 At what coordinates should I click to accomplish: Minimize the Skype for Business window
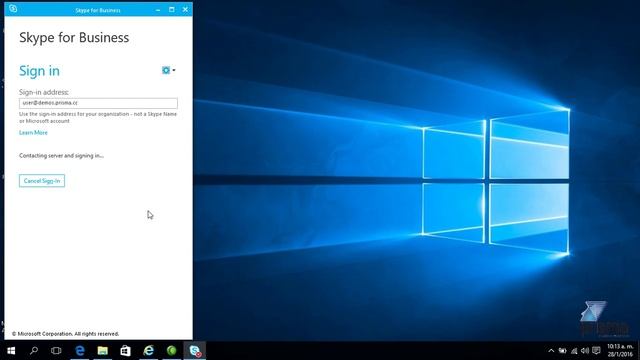pos(158,9)
